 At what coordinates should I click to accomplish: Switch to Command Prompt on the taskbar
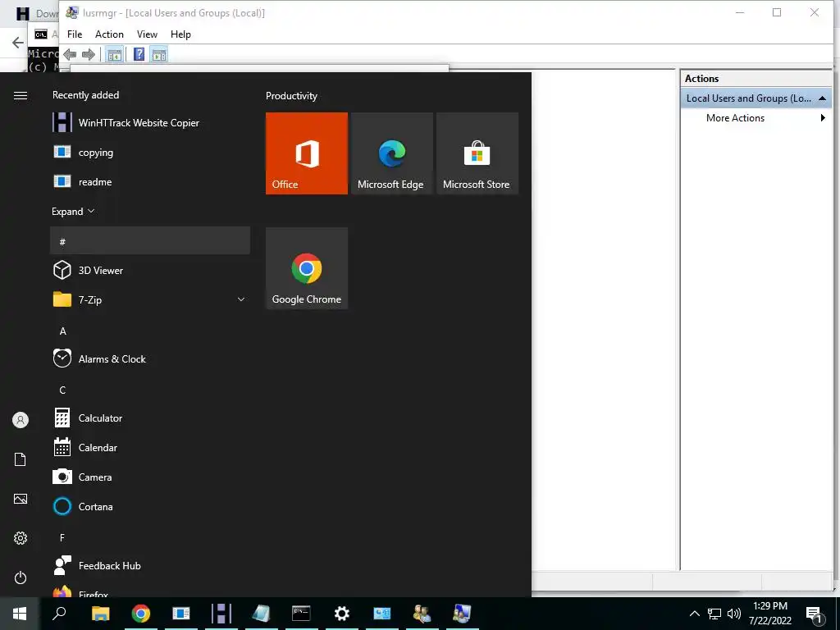[302, 614]
